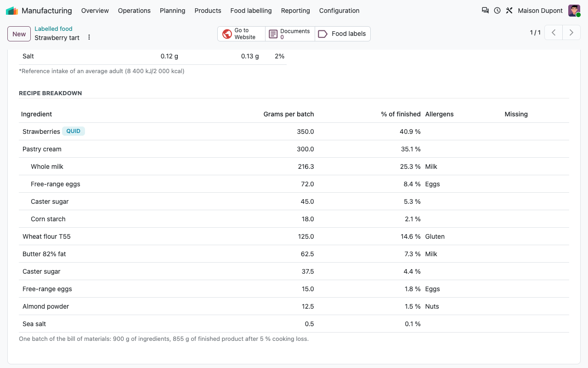
Task: Click the Go to Website button
Action: (x=241, y=34)
